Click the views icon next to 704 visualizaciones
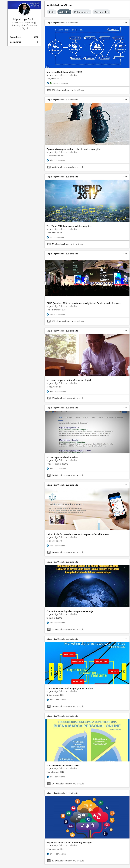Image resolution: width=130 pixels, height=868 pixels. (x=49, y=707)
